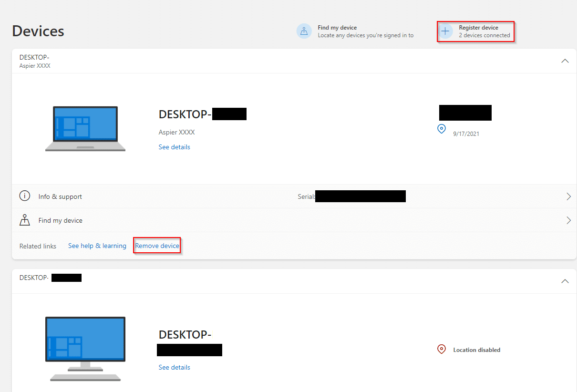Click the blue location pin dated 9/17/2021
577x392 pixels.
442,129
